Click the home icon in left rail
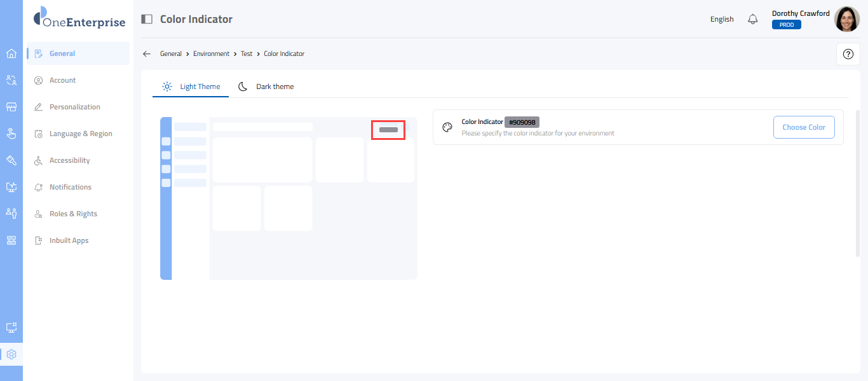 point(11,53)
